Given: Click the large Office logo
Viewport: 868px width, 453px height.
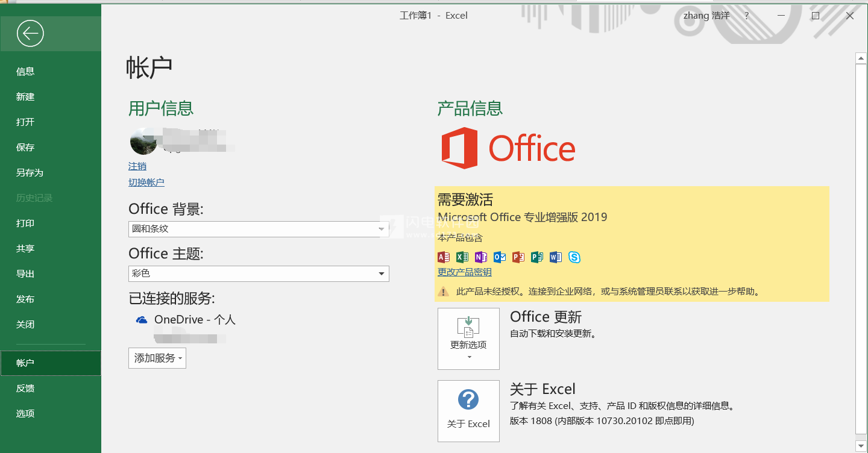Looking at the screenshot, I should pos(508,148).
